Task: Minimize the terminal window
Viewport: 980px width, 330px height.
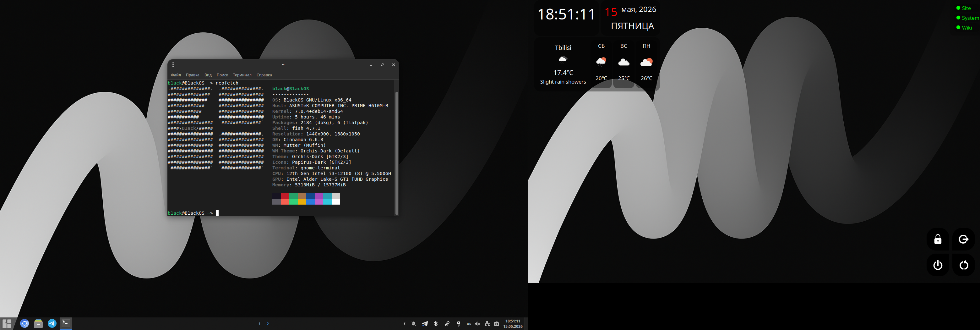Action: (371, 65)
